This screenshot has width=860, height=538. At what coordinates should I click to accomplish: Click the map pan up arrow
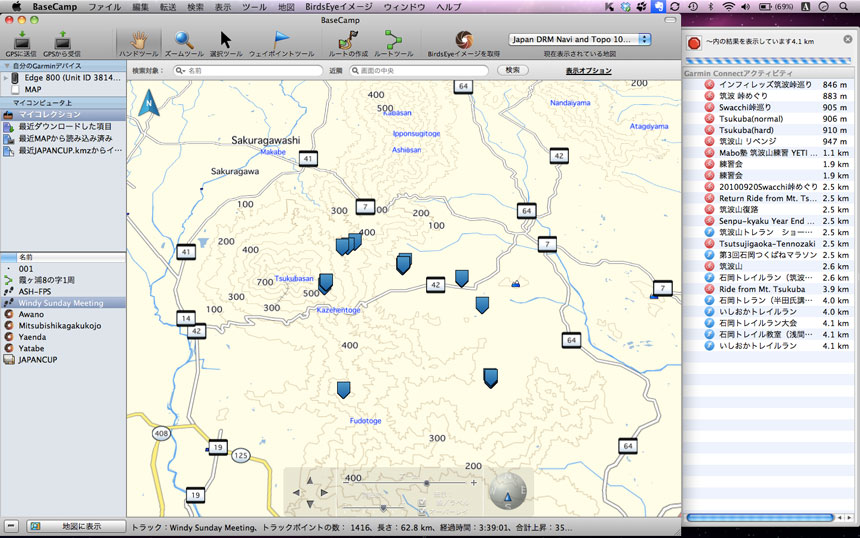point(310,480)
